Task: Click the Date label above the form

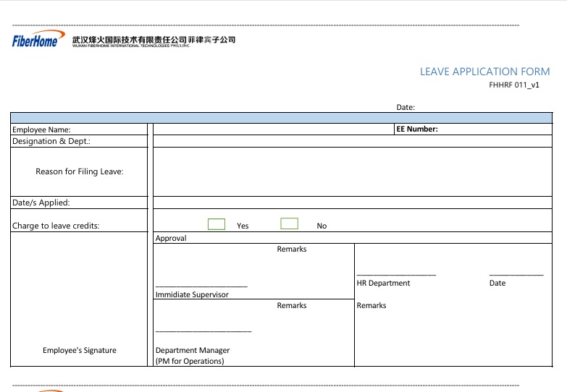Action: pos(406,107)
